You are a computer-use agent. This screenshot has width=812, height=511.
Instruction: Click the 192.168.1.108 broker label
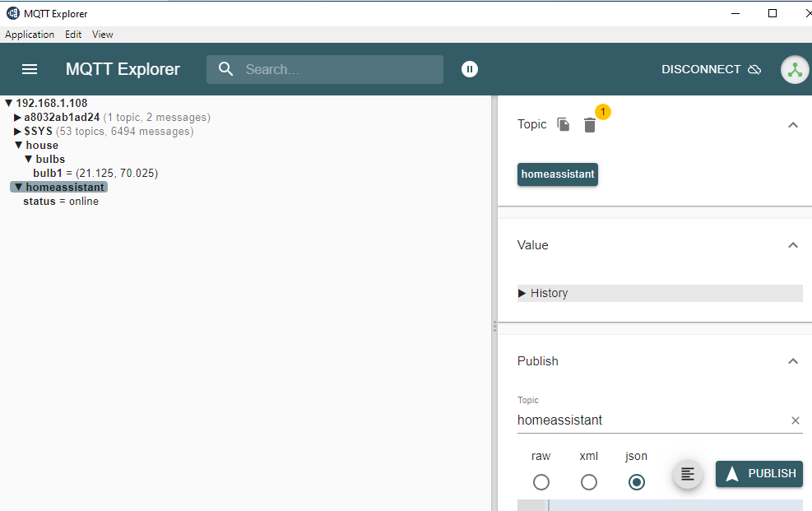coord(51,103)
